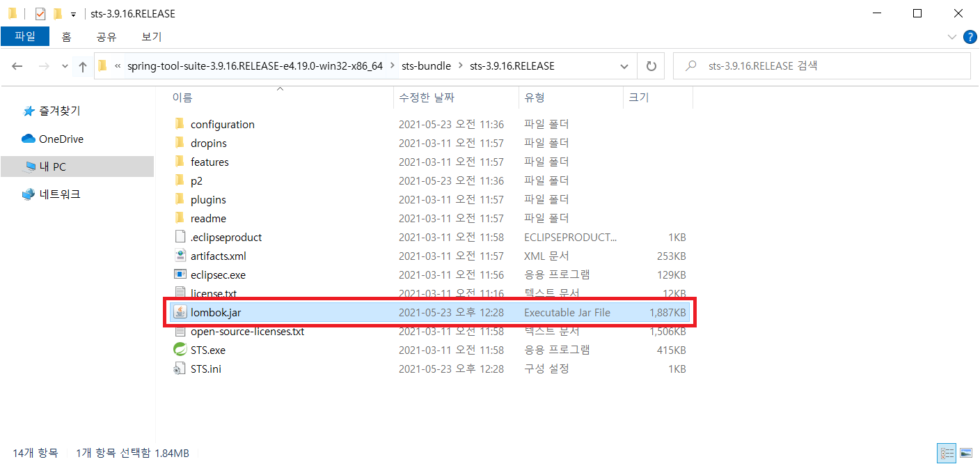Viewport: 980px width, 464px height.
Task: Click the ECLIPSEPRODUCT... type cell
Action: click(x=571, y=237)
